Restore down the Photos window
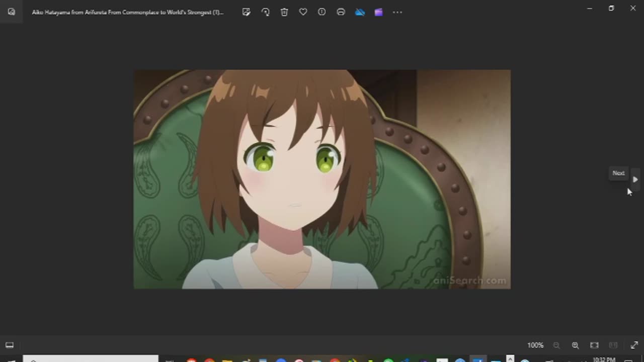 coord(611,8)
